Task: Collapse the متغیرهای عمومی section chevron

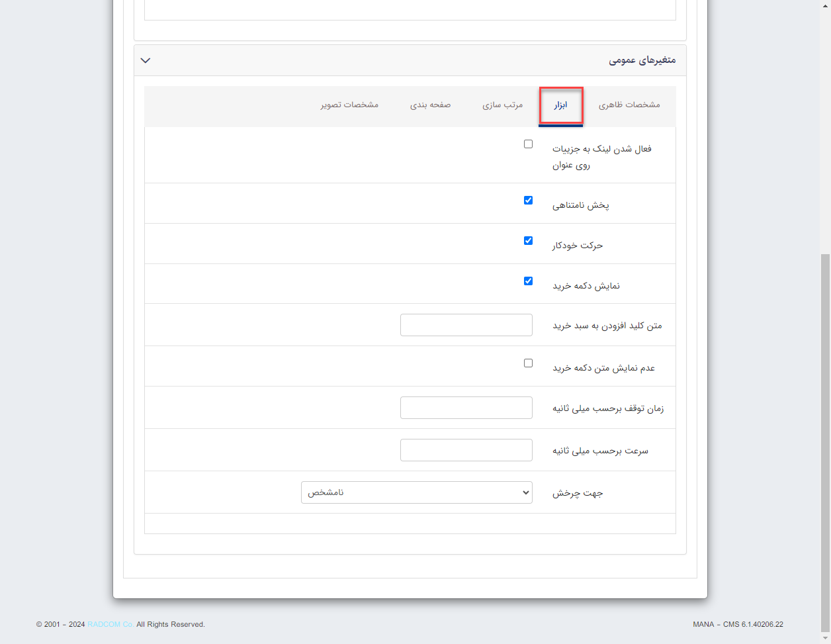Action: tap(145, 60)
